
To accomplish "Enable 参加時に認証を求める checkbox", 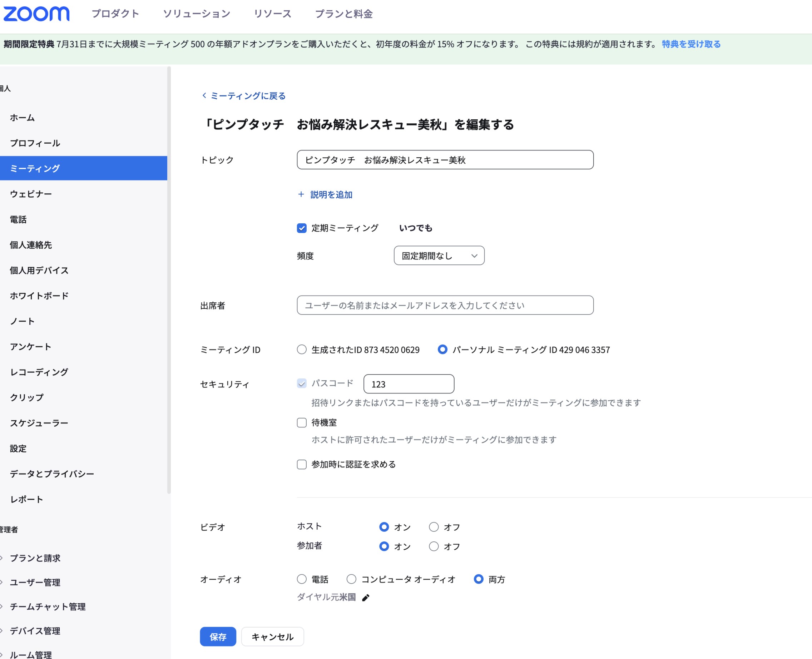I will coord(302,464).
